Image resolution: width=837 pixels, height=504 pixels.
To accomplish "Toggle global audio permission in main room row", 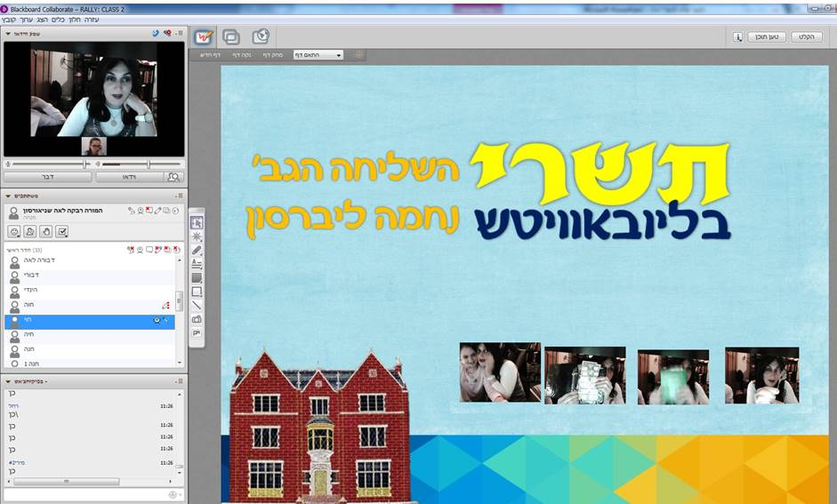I will pyautogui.click(x=131, y=250).
